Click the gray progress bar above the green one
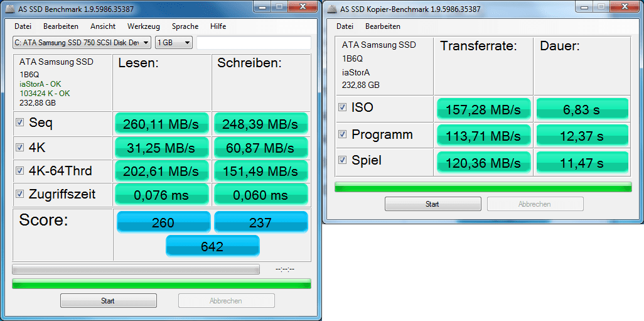 coord(136,269)
